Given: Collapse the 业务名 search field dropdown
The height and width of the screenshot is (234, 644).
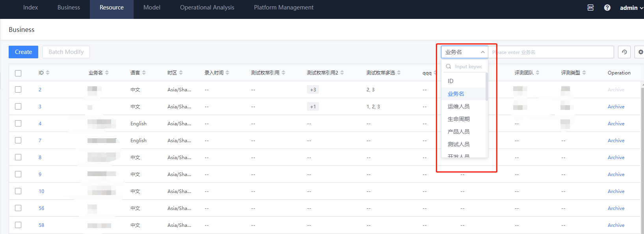Looking at the screenshot, I should click(465, 52).
